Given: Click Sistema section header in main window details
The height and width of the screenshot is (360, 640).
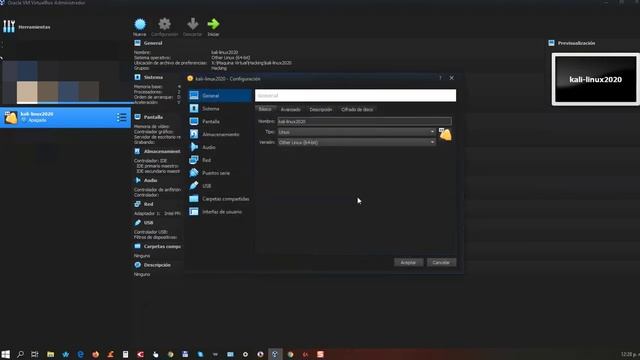Looking at the screenshot, I should tap(149, 77).
